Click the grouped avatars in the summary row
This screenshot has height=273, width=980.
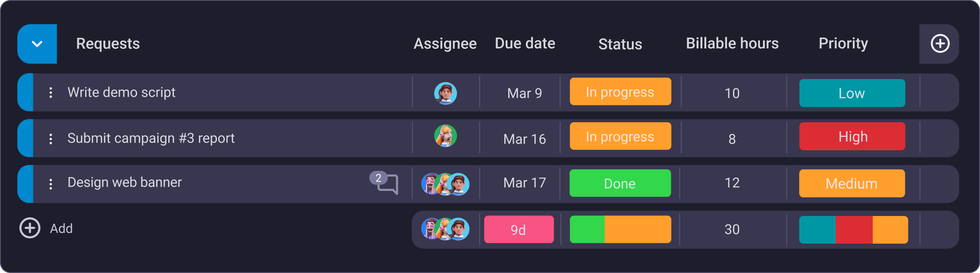pos(445,229)
